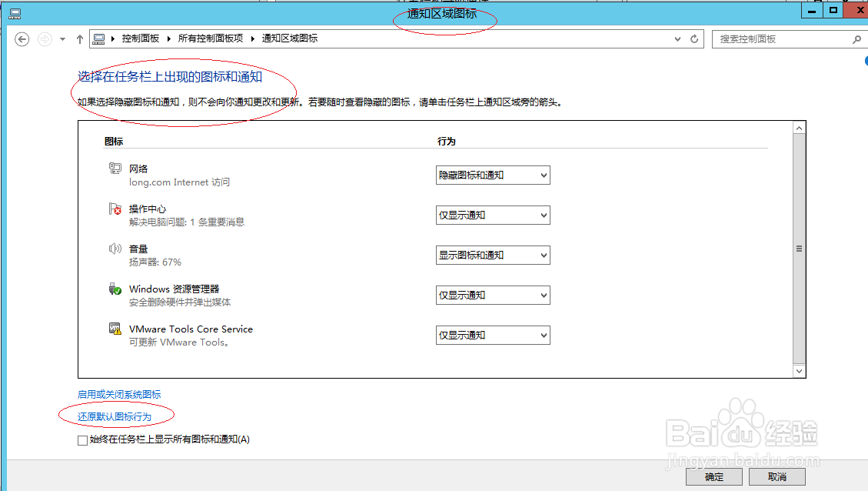
Task: Click the Volume (音量) speaker icon
Action: coord(117,249)
